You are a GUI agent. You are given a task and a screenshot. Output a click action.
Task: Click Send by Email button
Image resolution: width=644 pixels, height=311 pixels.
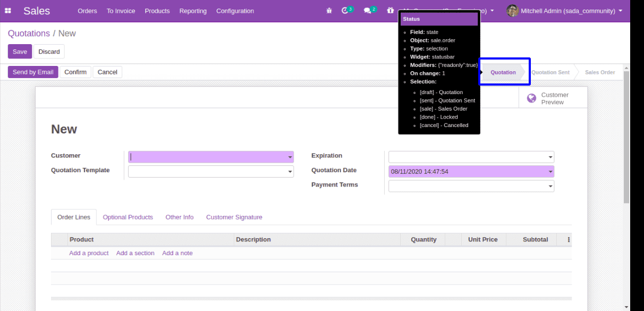pyautogui.click(x=33, y=72)
